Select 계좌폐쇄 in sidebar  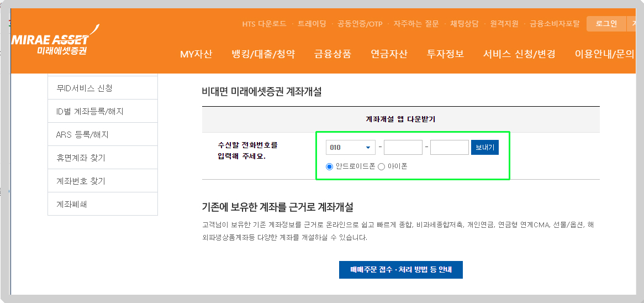[x=103, y=204]
